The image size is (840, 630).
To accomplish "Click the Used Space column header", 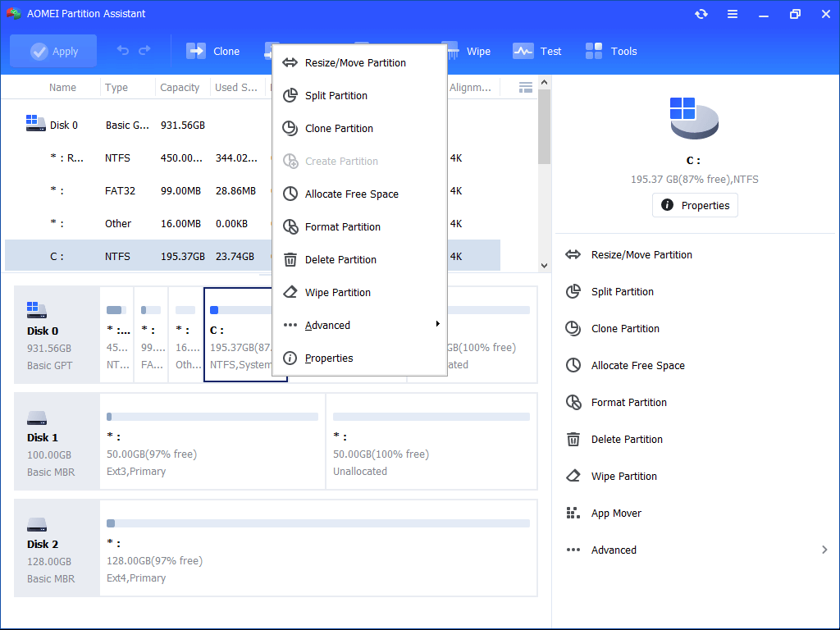I will pyautogui.click(x=235, y=87).
